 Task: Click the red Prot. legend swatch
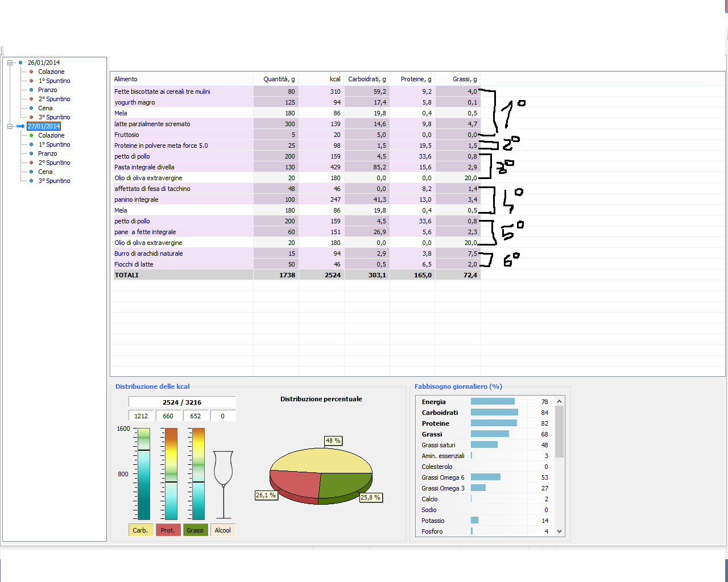click(168, 530)
